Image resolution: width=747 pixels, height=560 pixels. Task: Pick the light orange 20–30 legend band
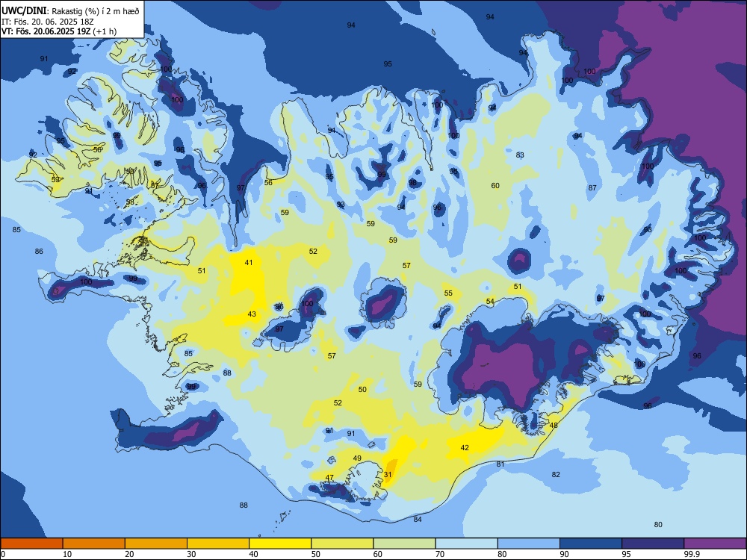point(156,544)
